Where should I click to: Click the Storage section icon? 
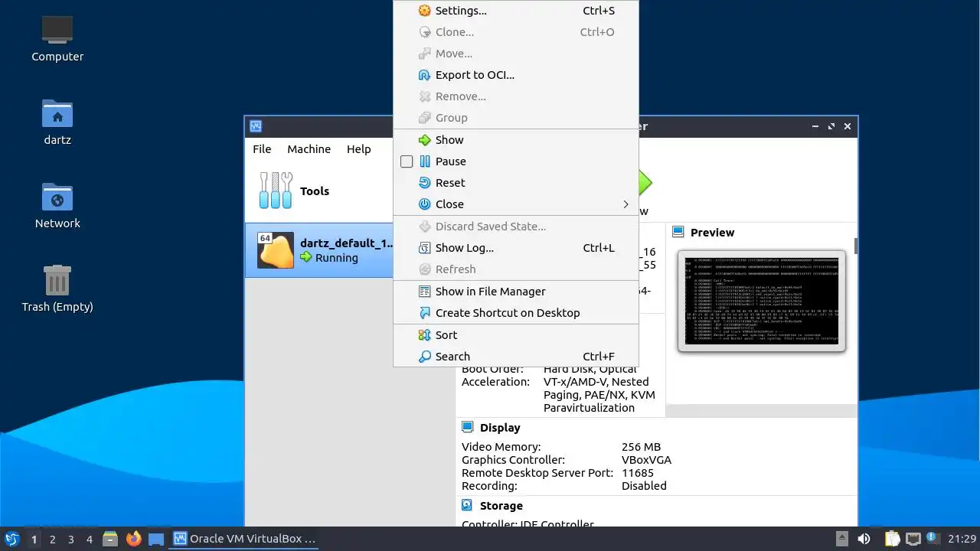pos(468,505)
